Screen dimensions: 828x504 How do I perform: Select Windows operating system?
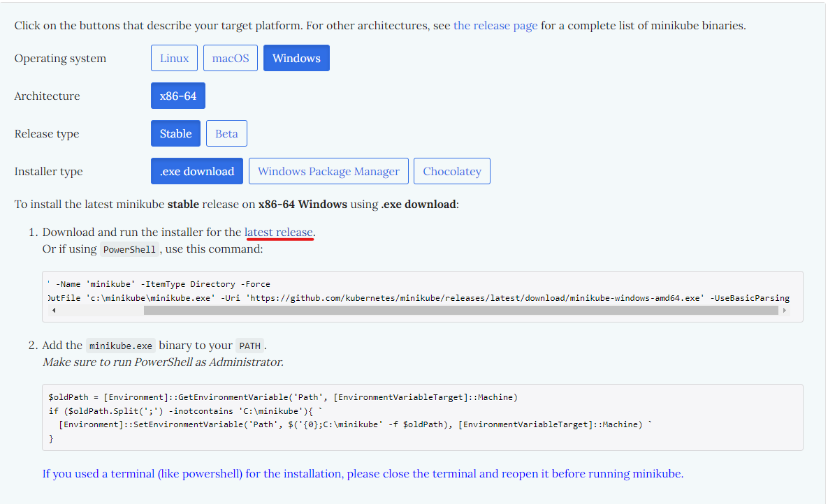296,58
